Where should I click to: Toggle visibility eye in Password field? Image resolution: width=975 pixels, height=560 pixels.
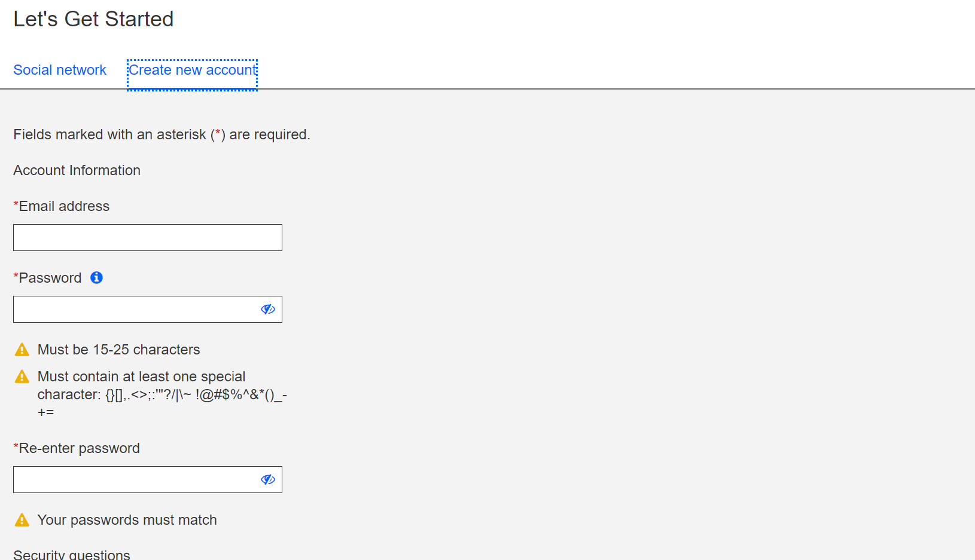(268, 309)
